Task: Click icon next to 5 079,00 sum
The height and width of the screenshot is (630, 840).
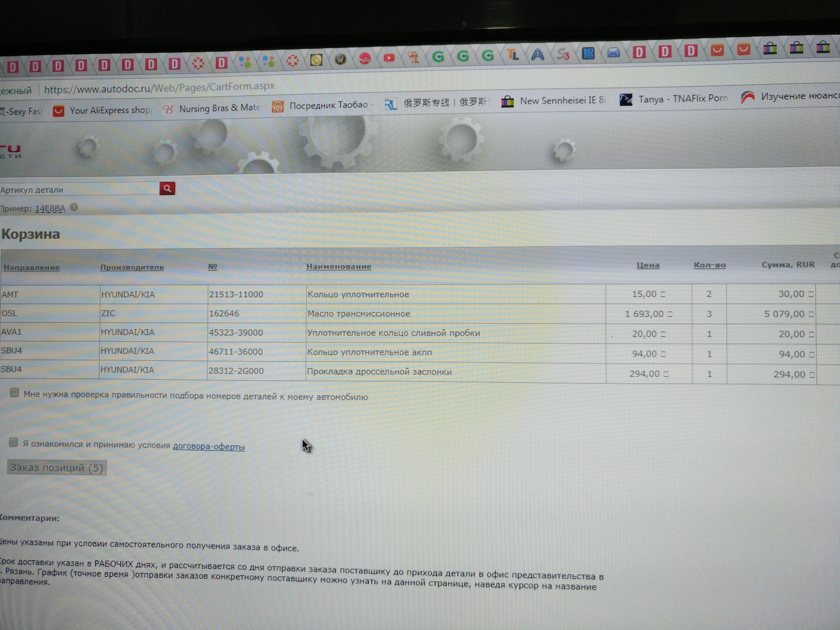Action: (811, 314)
